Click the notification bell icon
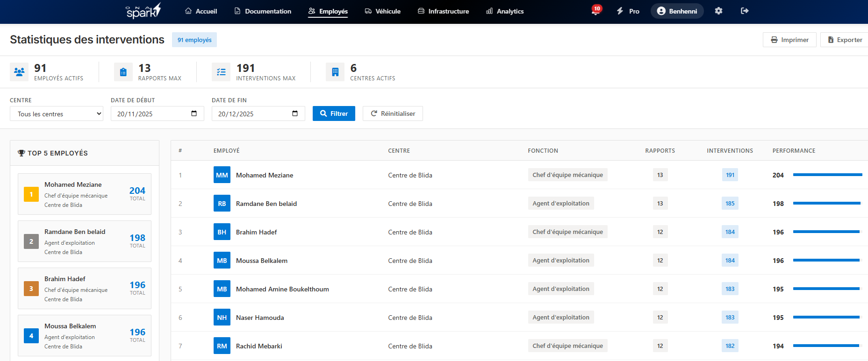Viewport: 868px width, 361px height. coord(595,11)
